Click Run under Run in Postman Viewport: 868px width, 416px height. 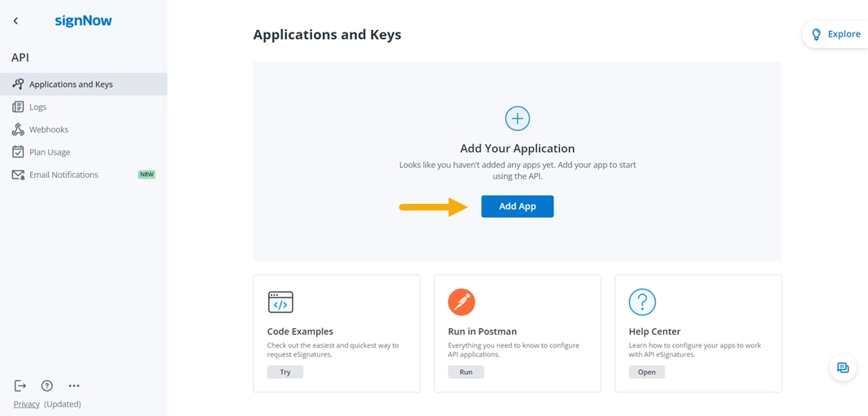(467, 372)
